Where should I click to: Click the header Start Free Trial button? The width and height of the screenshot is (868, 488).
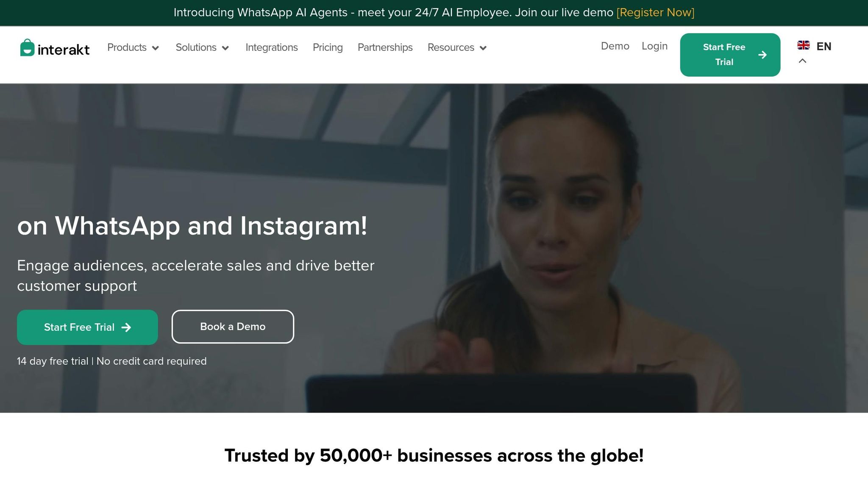click(730, 55)
